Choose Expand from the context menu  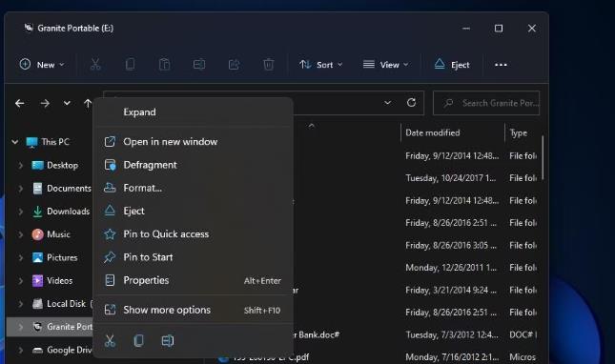point(194,112)
